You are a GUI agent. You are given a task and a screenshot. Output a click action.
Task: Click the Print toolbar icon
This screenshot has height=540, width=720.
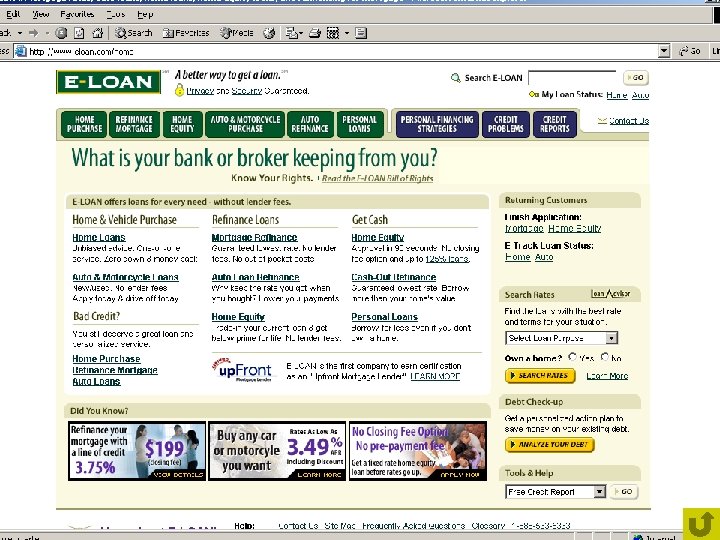pyautogui.click(x=315, y=33)
